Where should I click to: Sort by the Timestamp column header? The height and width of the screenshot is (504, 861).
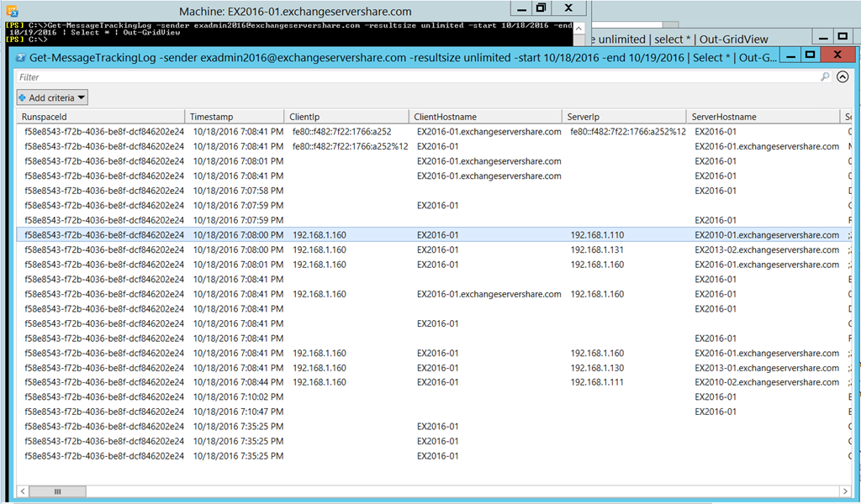pos(235,116)
